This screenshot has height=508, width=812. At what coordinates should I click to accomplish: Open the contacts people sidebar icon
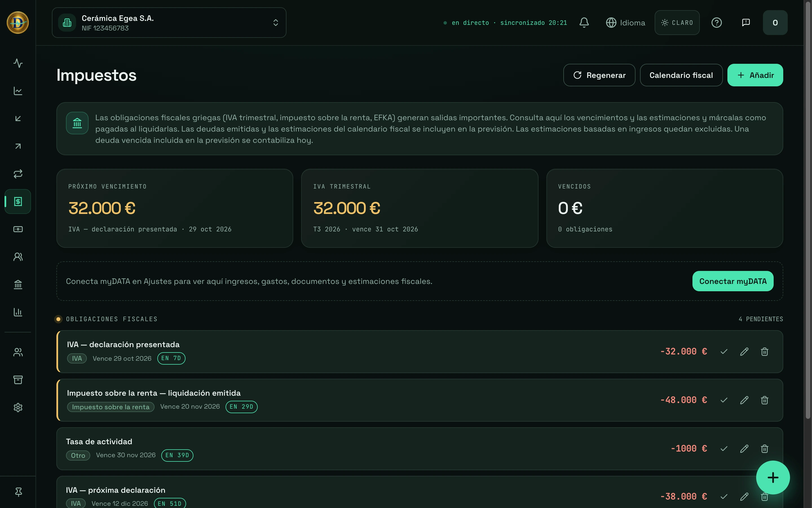[x=18, y=257]
